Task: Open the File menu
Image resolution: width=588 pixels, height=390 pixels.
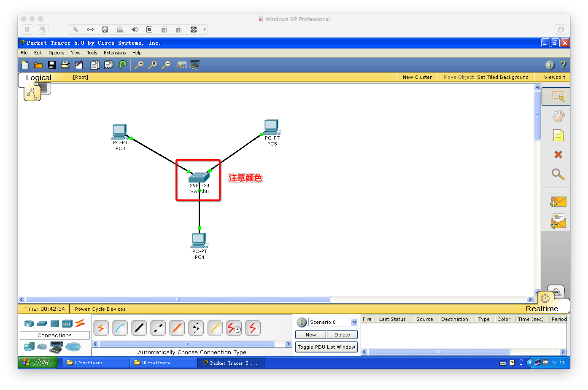Action: click(x=24, y=53)
